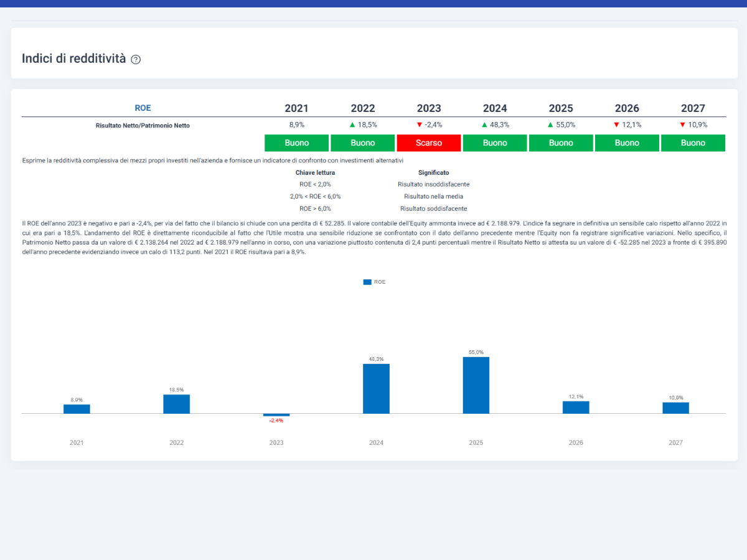This screenshot has width=747, height=560.
Task: Select the 2024 column header
Action: click(495, 108)
